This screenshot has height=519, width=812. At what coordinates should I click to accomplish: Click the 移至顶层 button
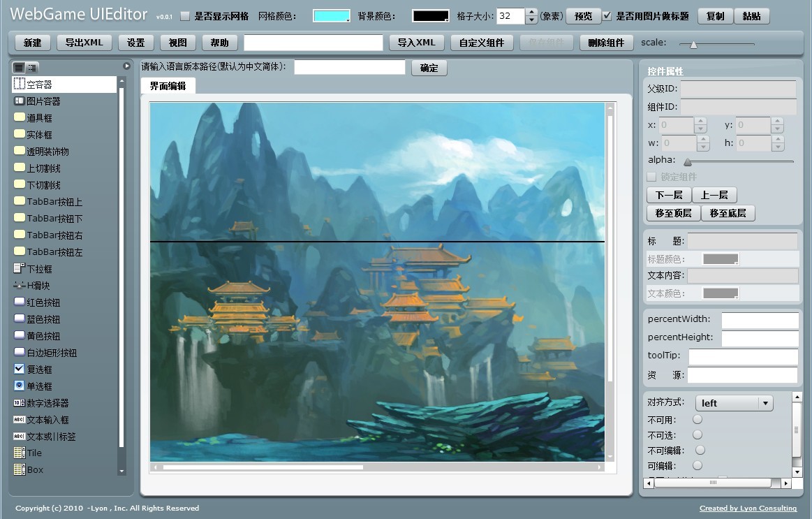(673, 213)
